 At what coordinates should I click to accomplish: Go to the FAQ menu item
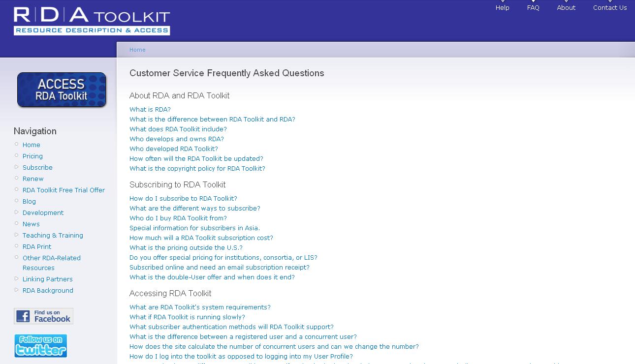(533, 7)
